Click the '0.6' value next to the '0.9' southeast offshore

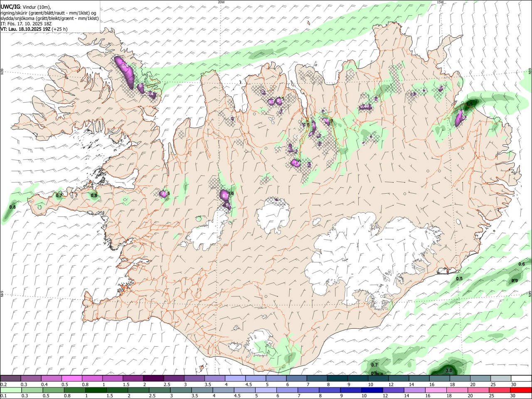(x=522, y=264)
